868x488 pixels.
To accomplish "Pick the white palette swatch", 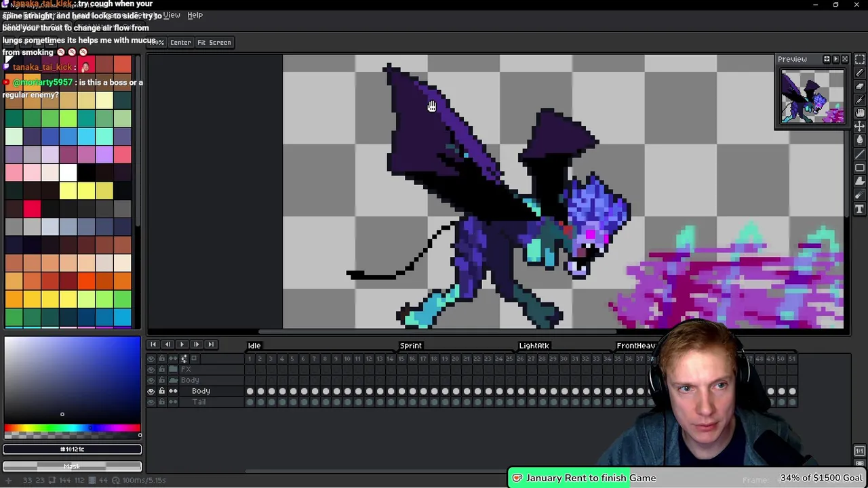I will click(x=68, y=172).
